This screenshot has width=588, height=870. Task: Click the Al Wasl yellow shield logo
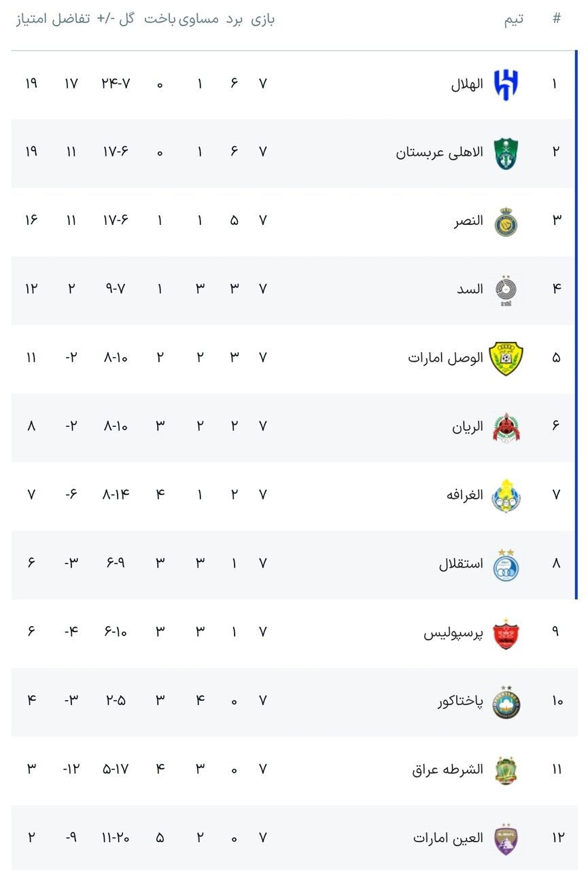(x=506, y=358)
